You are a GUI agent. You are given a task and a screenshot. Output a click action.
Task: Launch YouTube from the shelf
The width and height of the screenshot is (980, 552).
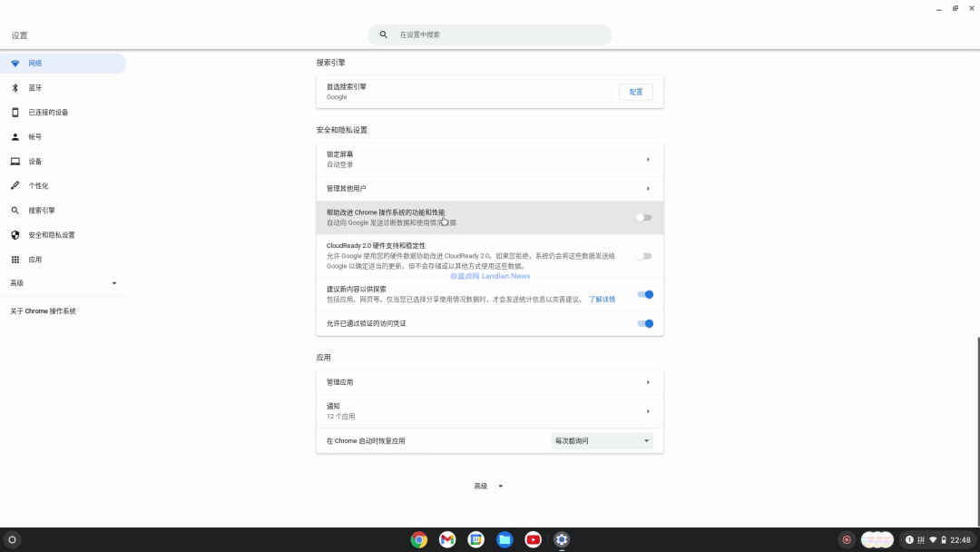point(534,538)
